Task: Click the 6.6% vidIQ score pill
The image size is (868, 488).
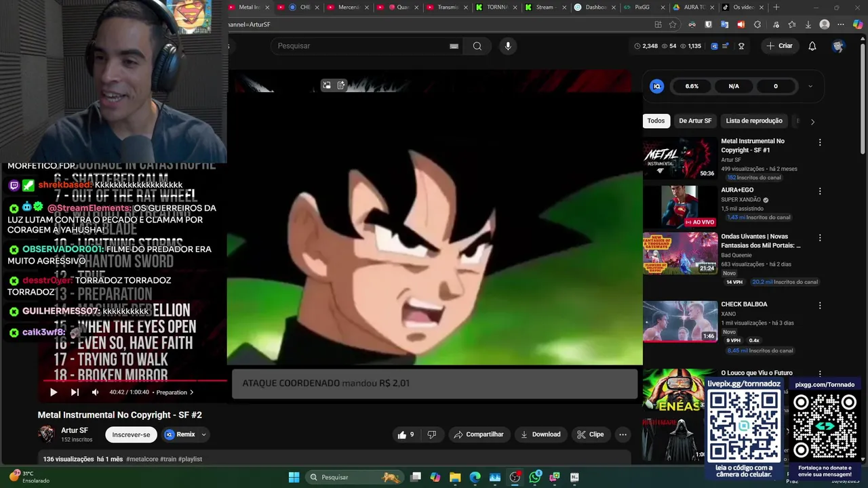Action: tap(692, 86)
